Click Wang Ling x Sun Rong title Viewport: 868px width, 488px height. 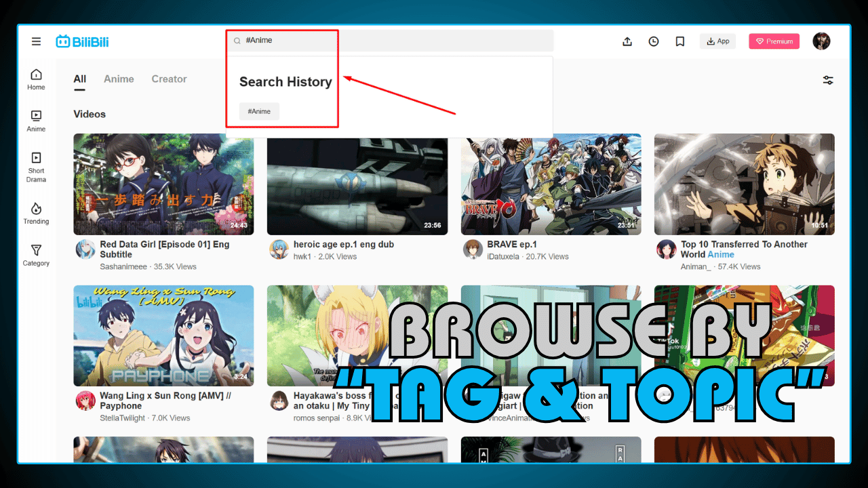click(165, 401)
